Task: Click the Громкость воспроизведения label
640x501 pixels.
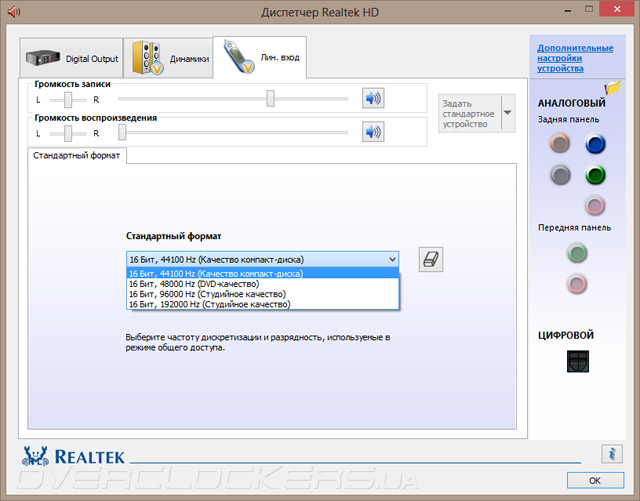Action: click(96, 118)
